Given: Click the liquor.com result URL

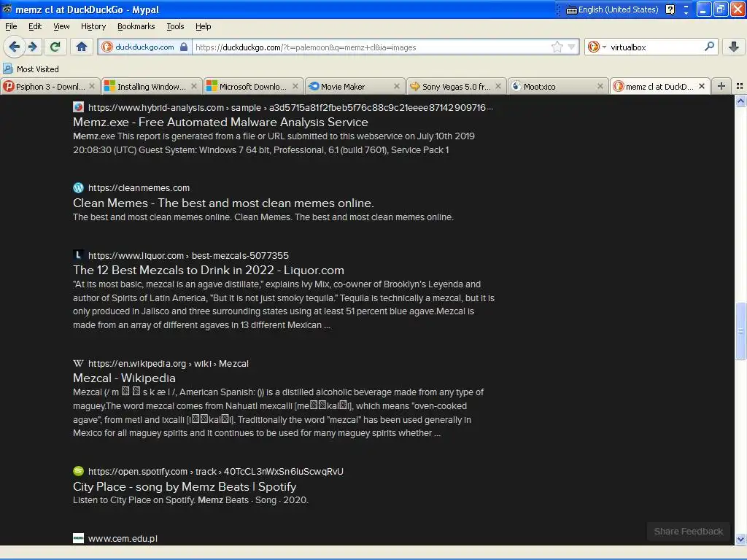Looking at the screenshot, I should pos(189,256).
